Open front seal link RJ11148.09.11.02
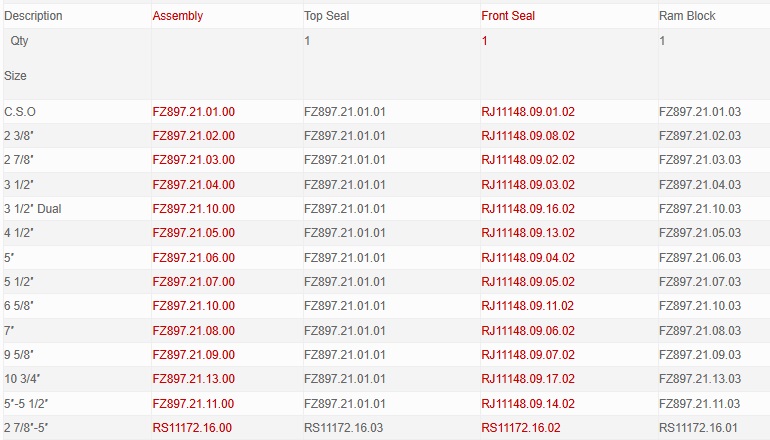The image size is (770, 440). point(528,306)
